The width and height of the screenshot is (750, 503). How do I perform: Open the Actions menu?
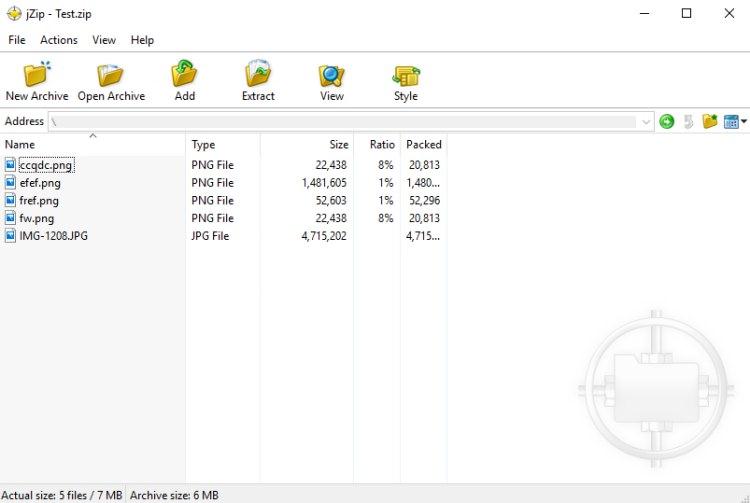pyautogui.click(x=58, y=40)
